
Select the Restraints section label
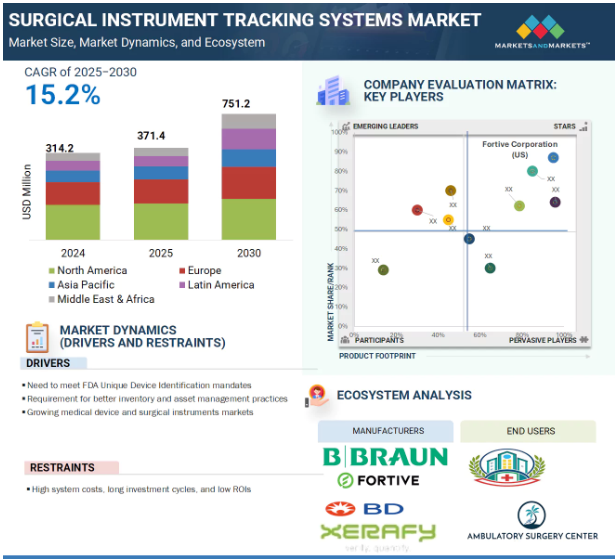[x=71, y=467]
